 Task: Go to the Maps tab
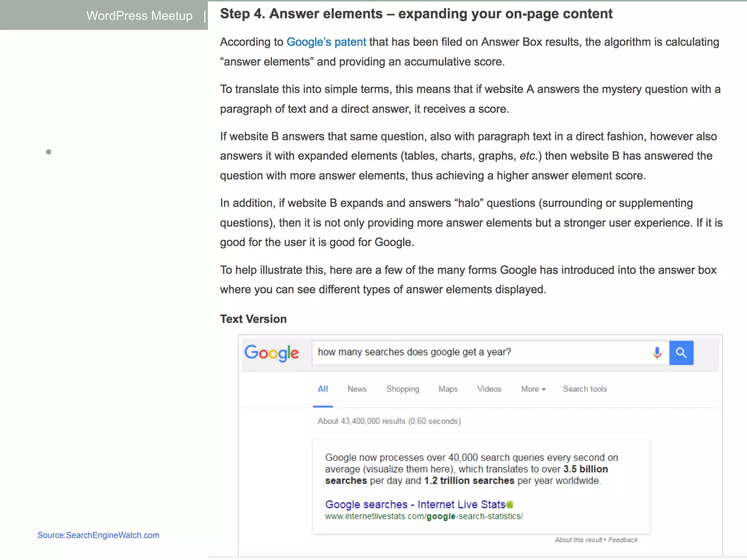[x=448, y=389]
